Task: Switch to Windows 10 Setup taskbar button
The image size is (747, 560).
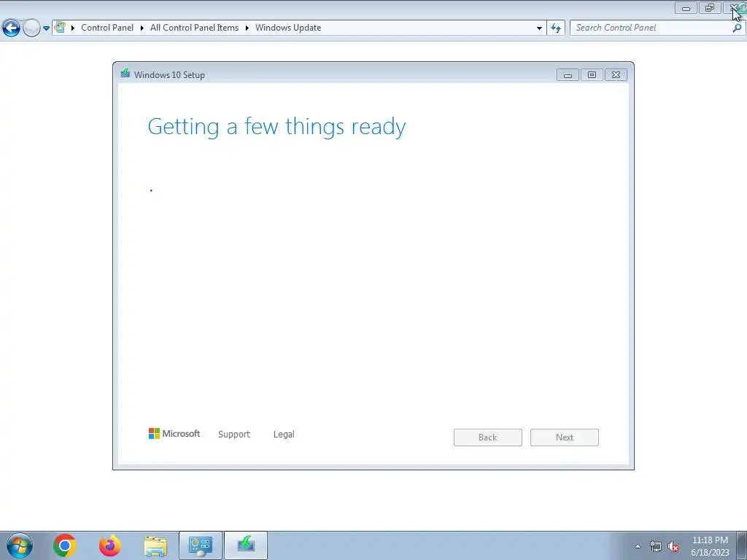Action: [x=246, y=545]
